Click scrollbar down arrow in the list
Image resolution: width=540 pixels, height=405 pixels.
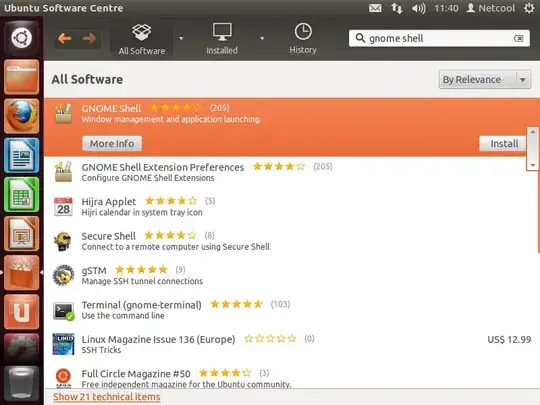533,165
